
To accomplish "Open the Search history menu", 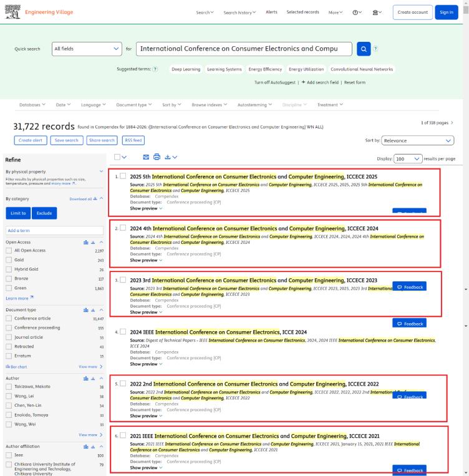I will [239, 12].
